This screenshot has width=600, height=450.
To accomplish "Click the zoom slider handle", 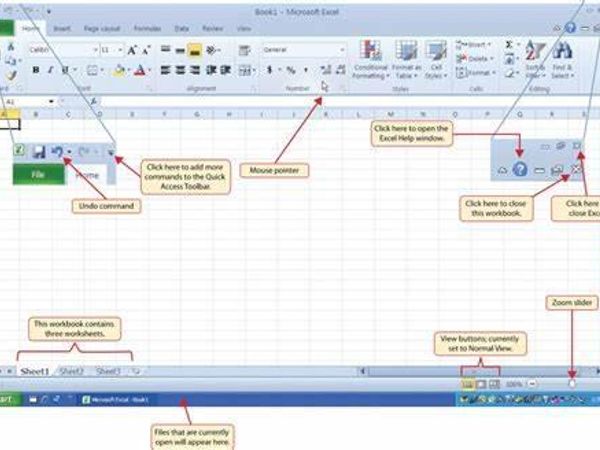I will 572,383.
